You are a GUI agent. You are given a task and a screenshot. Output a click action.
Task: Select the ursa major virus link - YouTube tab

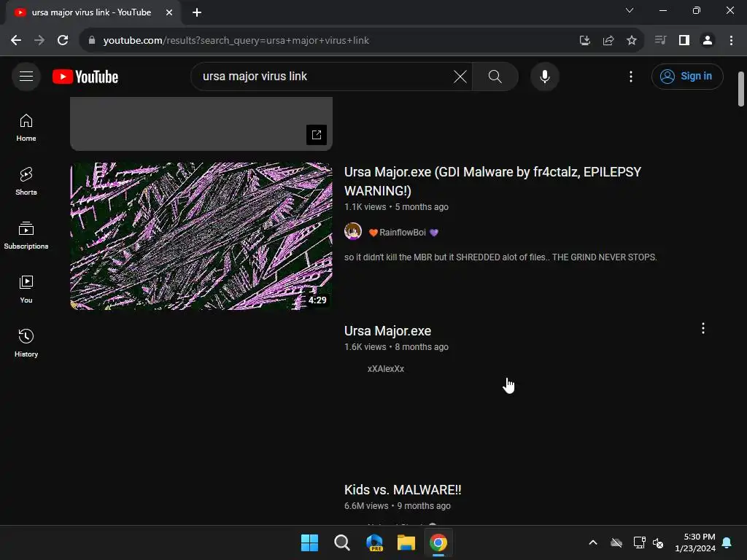click(93, 12)
